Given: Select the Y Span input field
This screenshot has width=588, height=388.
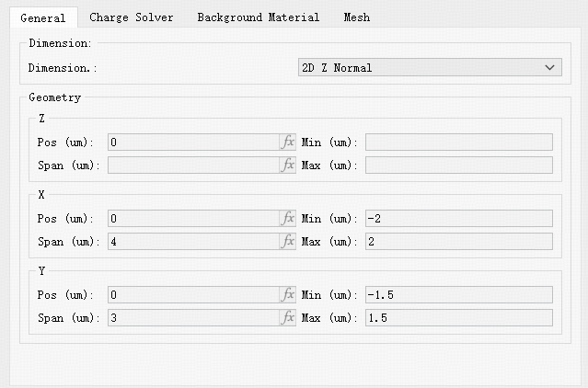Looking at the screenshot, I should tap(193, 318).
